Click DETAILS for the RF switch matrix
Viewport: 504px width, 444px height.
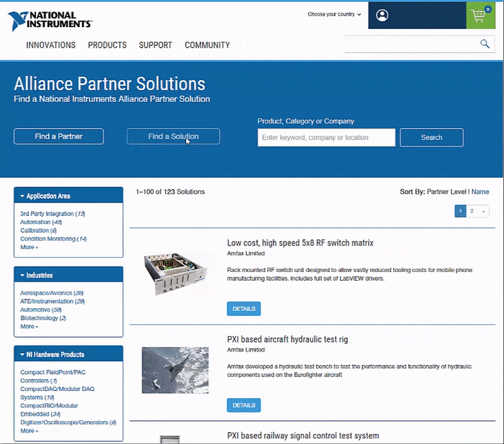pos(244,309)
